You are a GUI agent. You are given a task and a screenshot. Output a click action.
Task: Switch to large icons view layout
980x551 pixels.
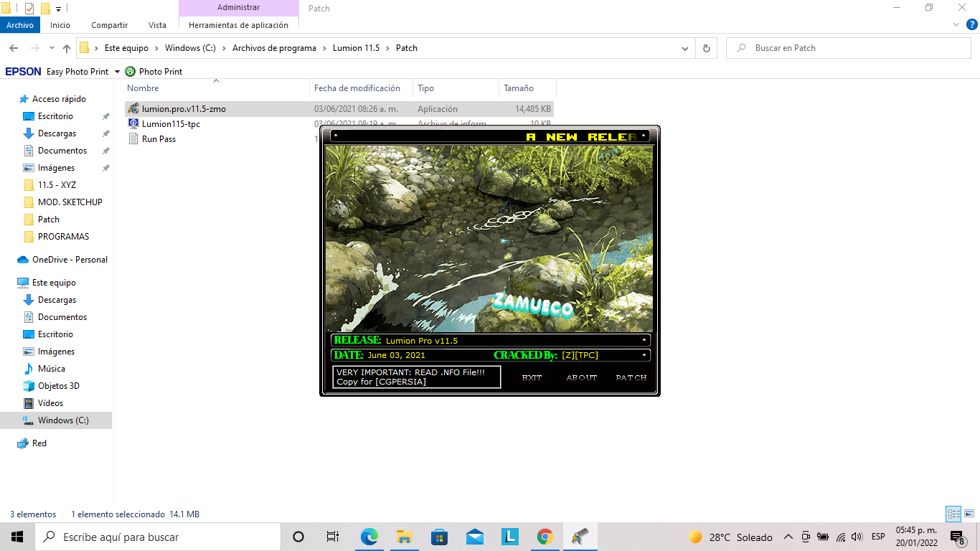tap(969, 514)
